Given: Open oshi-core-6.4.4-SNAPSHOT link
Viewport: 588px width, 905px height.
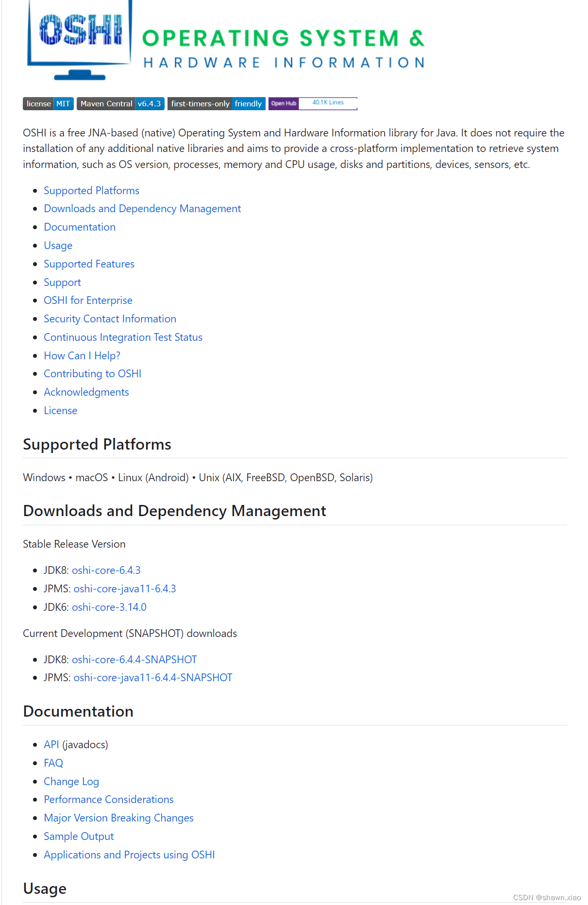Looking at the screenshot, I should [x=134, y=660].
